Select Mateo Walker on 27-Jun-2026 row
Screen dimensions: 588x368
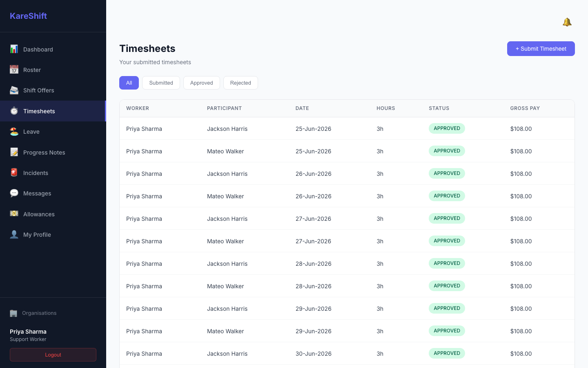coord(347,241)
